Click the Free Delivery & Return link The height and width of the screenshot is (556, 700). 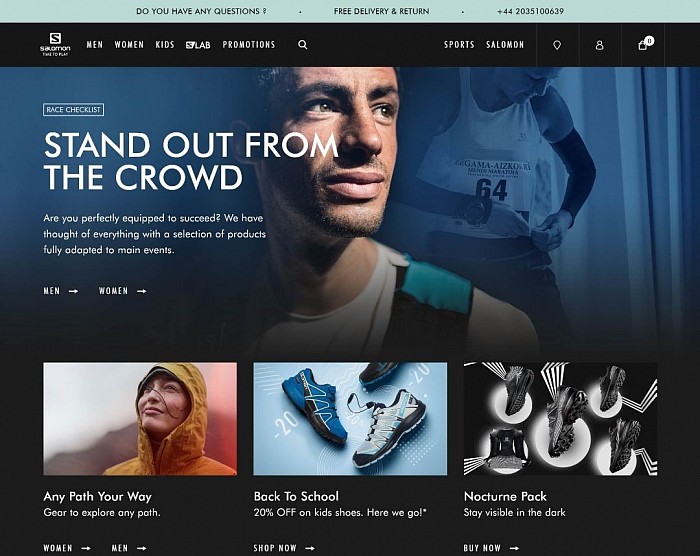tap(381, 11)
